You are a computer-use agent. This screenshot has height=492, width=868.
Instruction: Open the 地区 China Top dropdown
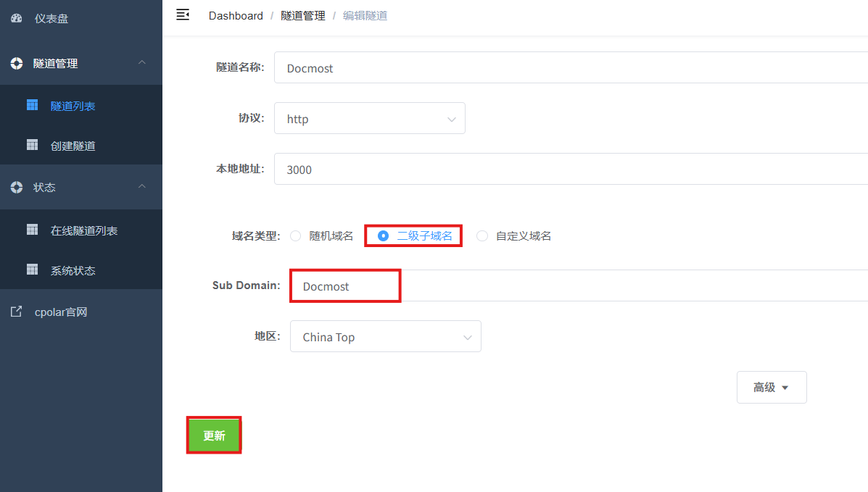386,336
